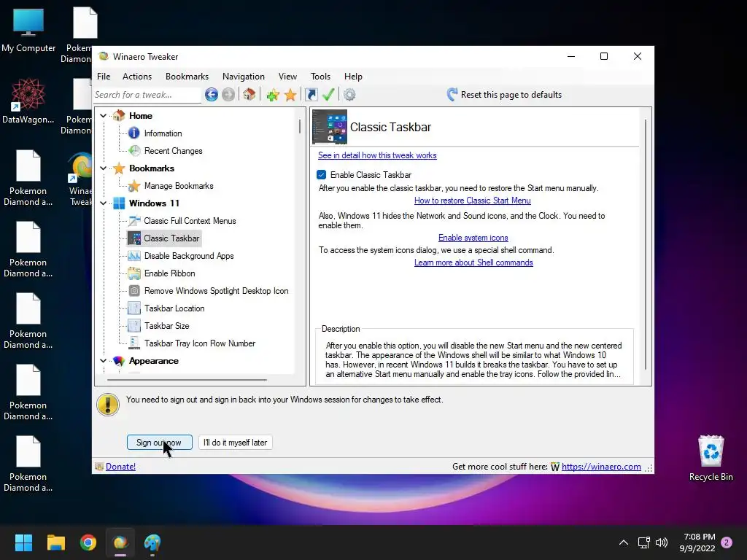Open How to restore Classic Start Menu link
The image size is (747, 560).
pos(472,201)
